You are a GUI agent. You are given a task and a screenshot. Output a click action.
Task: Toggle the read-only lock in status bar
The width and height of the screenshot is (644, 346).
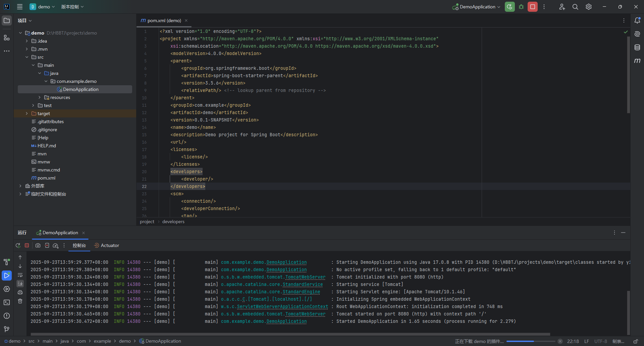click(x=636, y=341)
